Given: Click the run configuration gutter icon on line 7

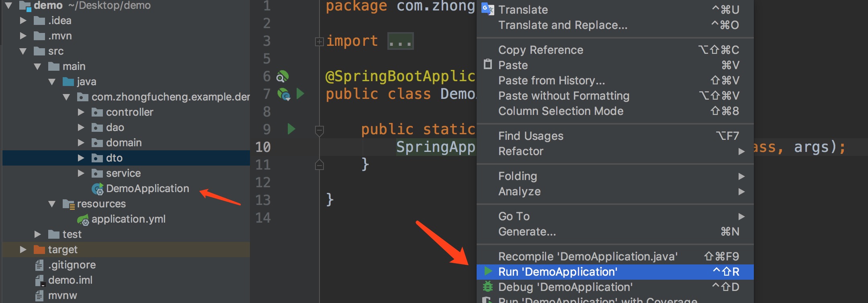Looking at the screenshot, I should pyautogui.click(x=284, y=94).
